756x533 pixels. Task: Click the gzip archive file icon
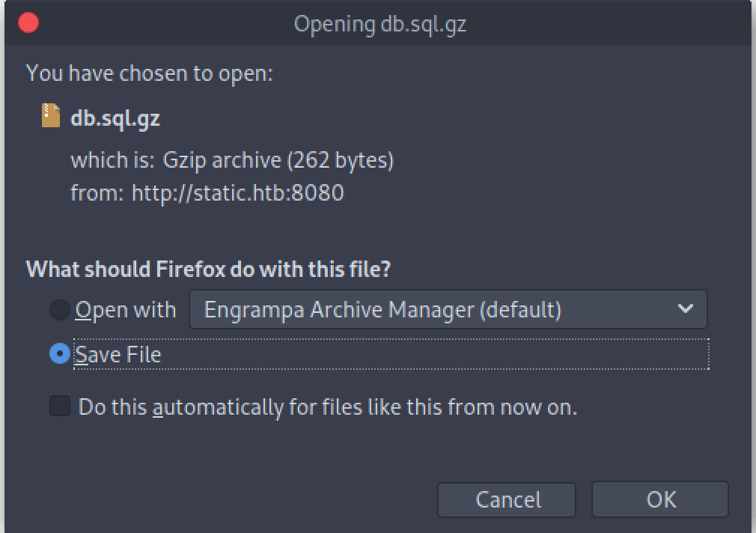tap(50, 116)
